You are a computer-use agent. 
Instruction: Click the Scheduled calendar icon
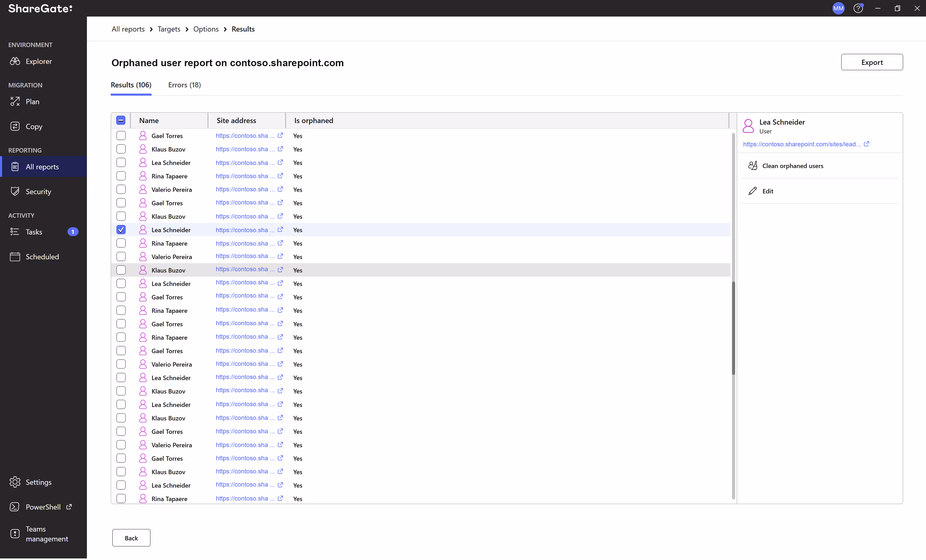point(15,257)
